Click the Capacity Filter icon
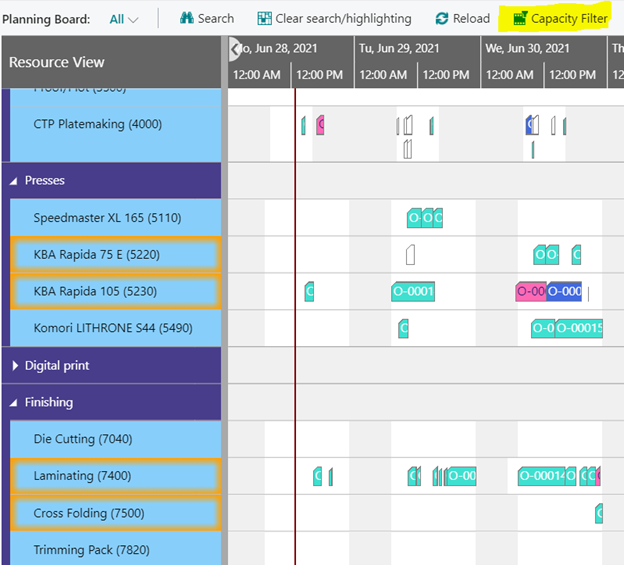624x565 pixels. pos(520,19)
